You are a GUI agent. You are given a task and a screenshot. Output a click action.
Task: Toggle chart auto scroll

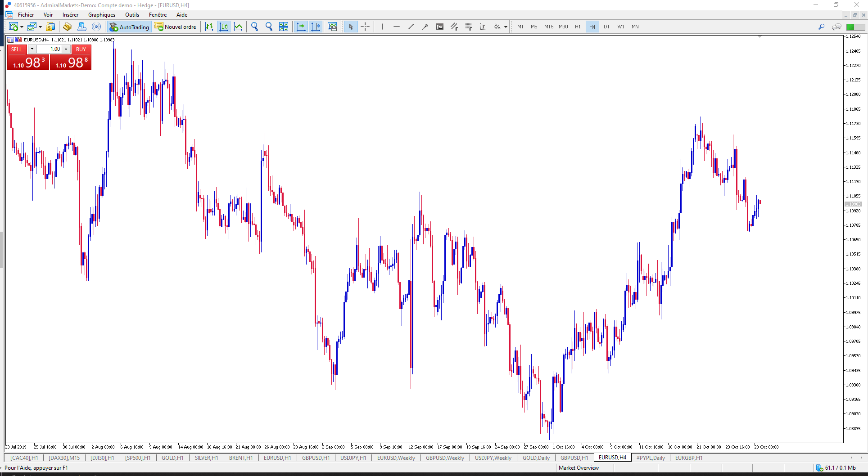tap(301, 27)
